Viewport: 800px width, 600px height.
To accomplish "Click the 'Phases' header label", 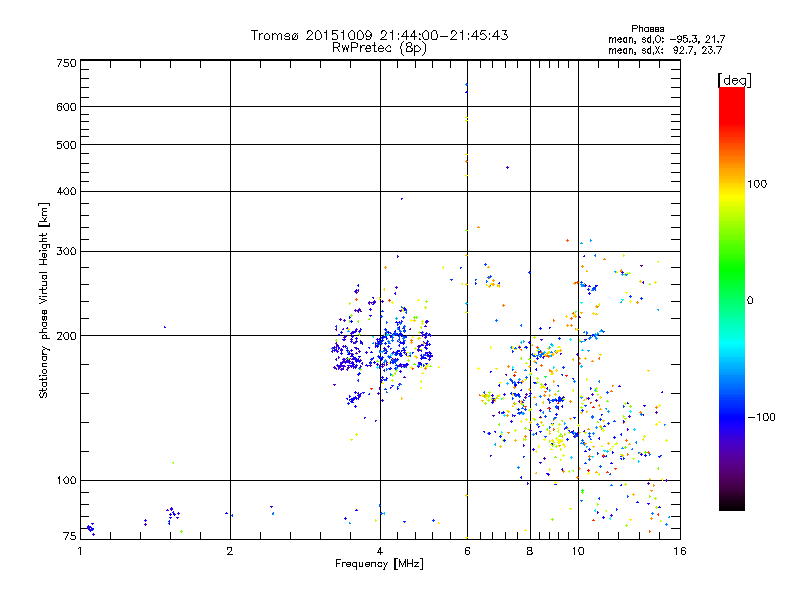I will 647,29.
